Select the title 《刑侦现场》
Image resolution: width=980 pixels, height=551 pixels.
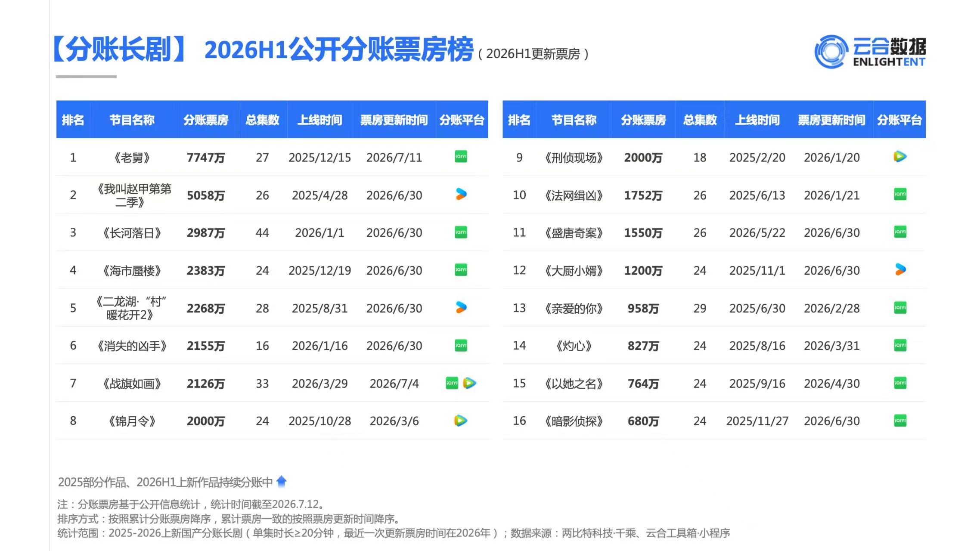point(574,158)
